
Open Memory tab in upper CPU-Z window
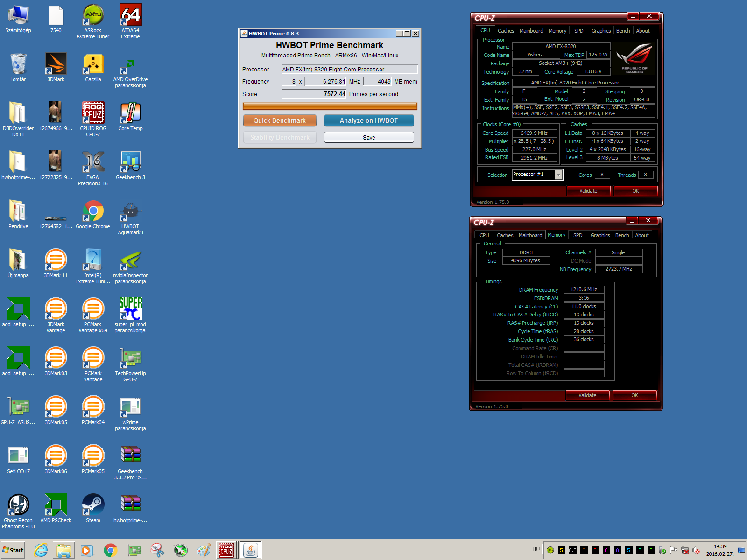click(557, 31)
